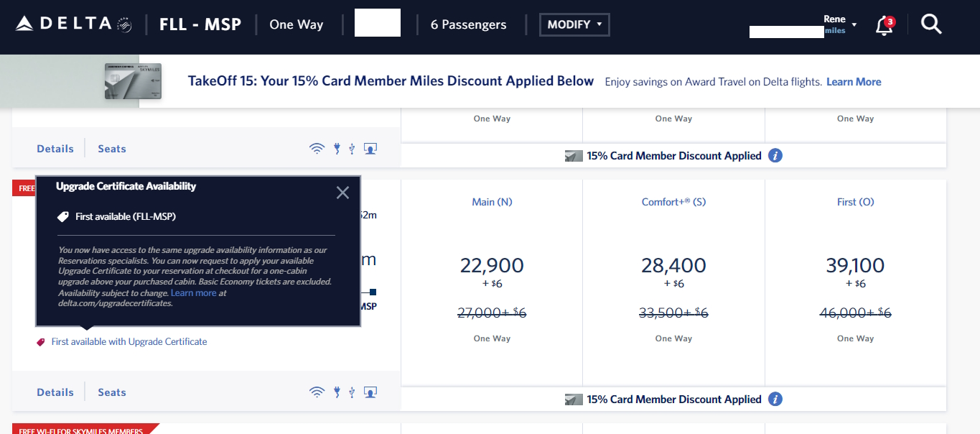Screen dimensions: 980x434
Task: Open the MODIFY search dropdown
Action: 574,24
